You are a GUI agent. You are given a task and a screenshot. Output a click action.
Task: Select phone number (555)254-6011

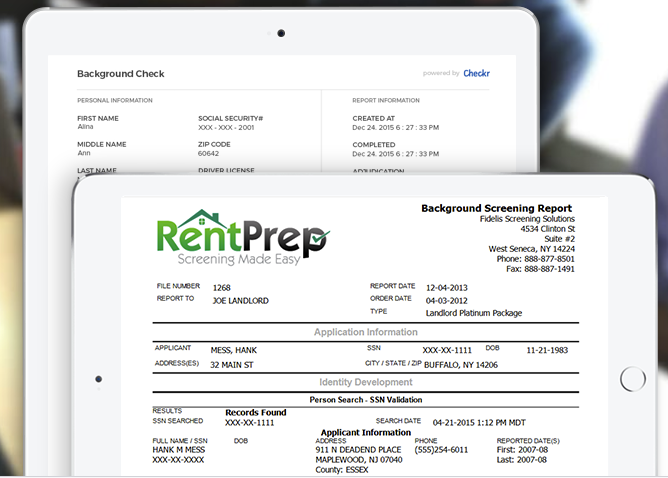click(441, 450)
